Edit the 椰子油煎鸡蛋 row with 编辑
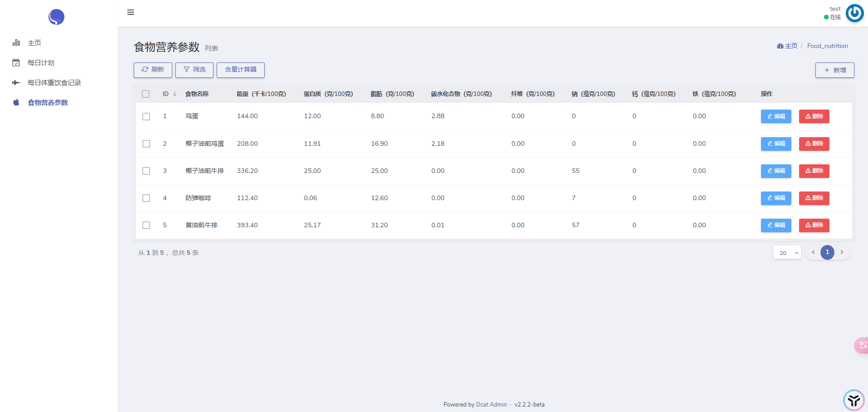 776,144
